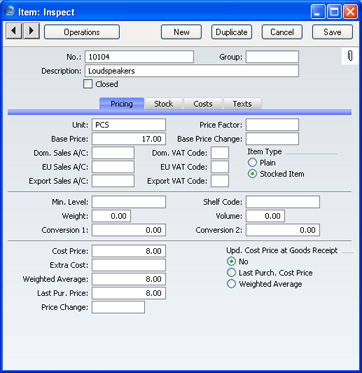The image size is (362, 373).
Task: Edit the Conversion 1 field
Action: [129, 230]
